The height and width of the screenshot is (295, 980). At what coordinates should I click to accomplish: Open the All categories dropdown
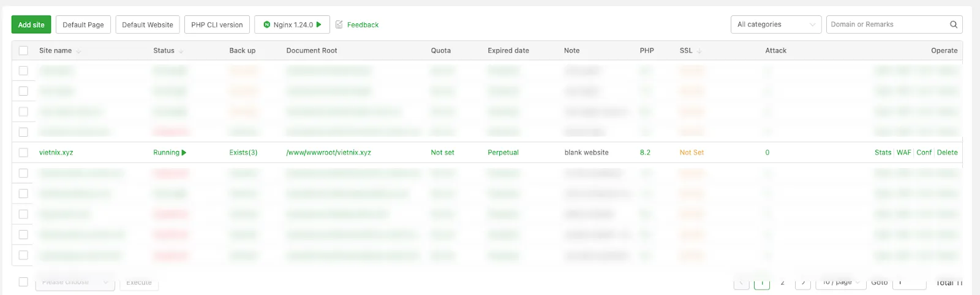click(775, 25)
